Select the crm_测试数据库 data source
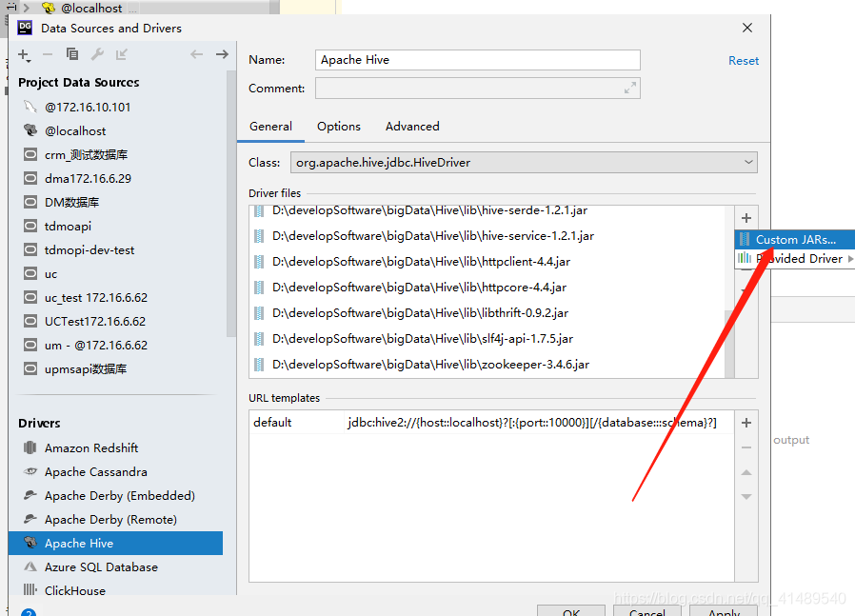The image size is (855, 616). click(x=86, y=155)
